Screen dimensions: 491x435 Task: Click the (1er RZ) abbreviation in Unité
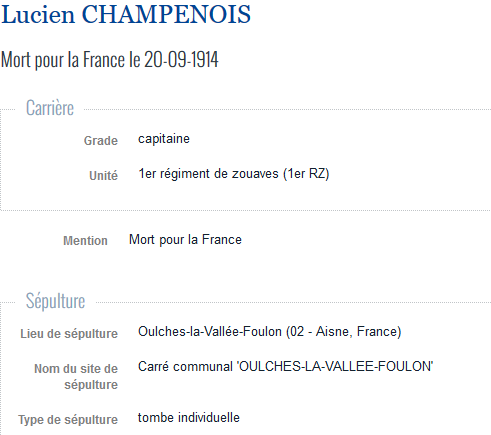tap(306, 174)
